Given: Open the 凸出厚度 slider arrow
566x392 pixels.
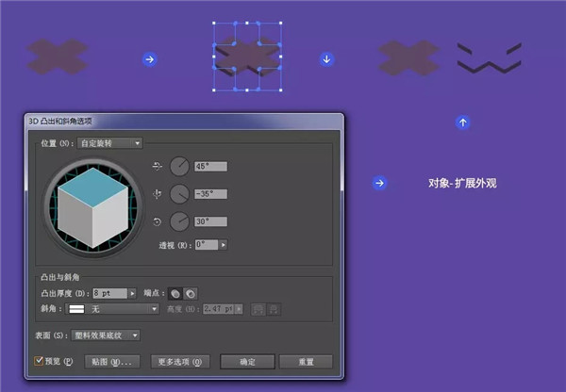Looking at the screenshot, I should coord(132,293).
